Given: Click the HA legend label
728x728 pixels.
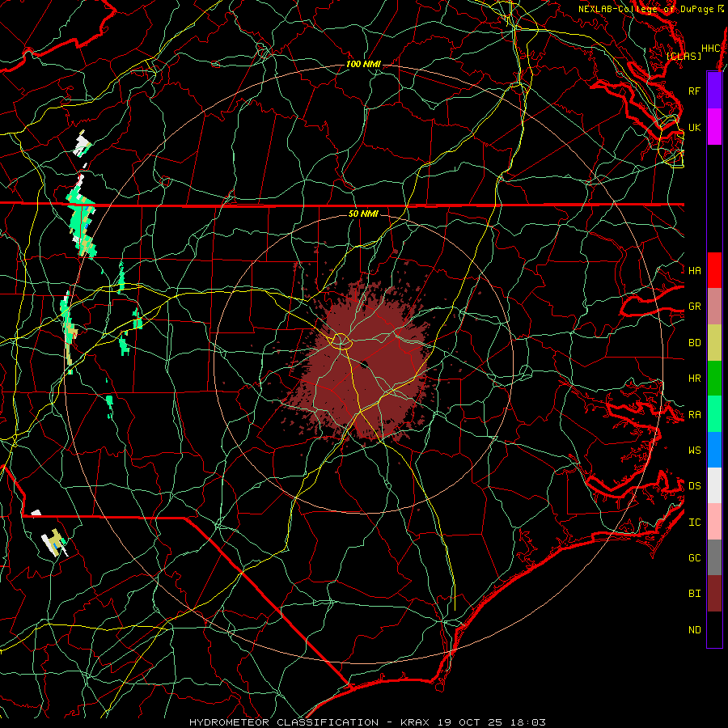Looking at the screenshot, I should point(694,271).
